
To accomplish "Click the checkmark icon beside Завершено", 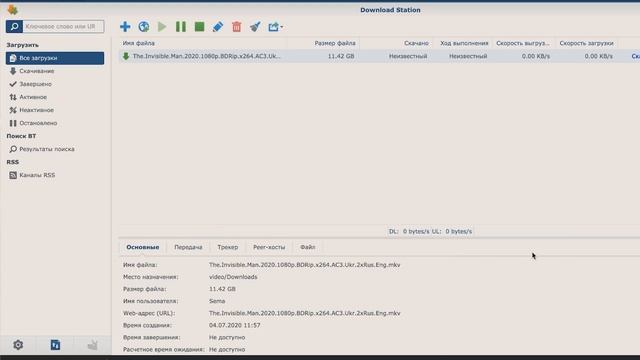I will (13, 84).
